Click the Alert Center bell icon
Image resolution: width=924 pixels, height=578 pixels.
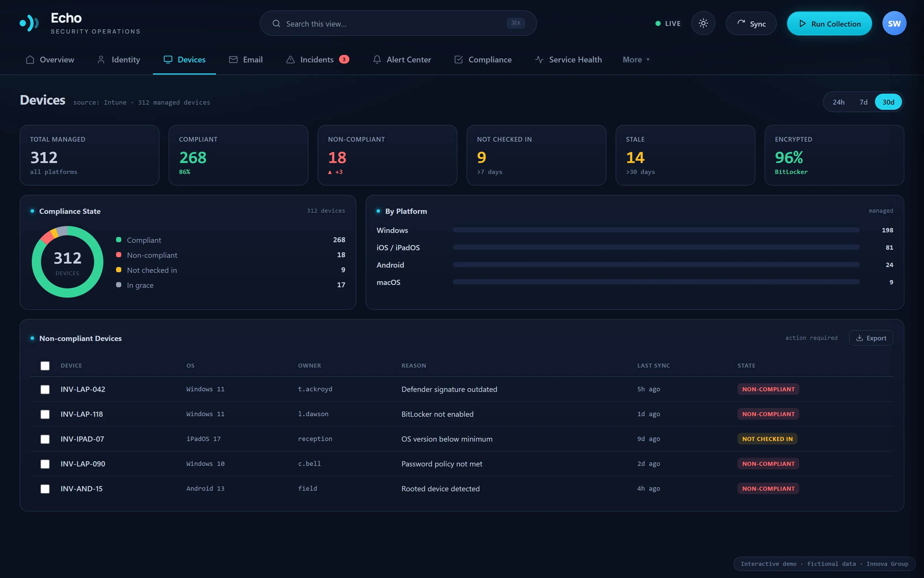tap(377, 60)
